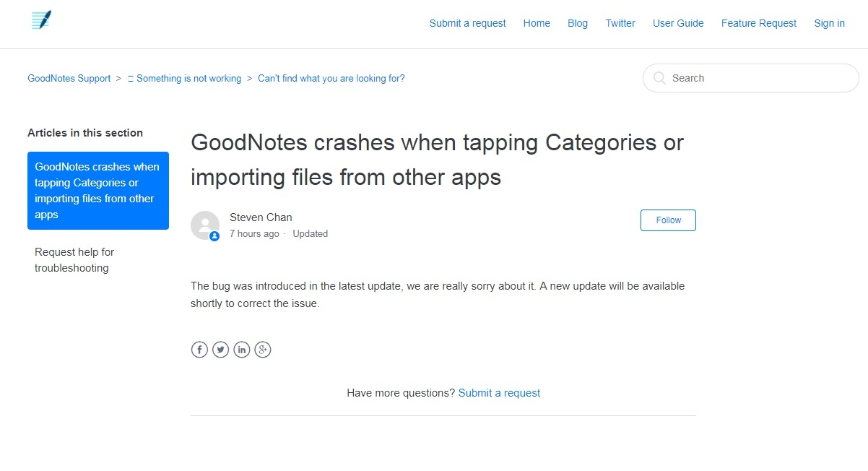Click the search magnifier icon
The width and height of the screenshot is (868, 471).
(x=659, y=78)
